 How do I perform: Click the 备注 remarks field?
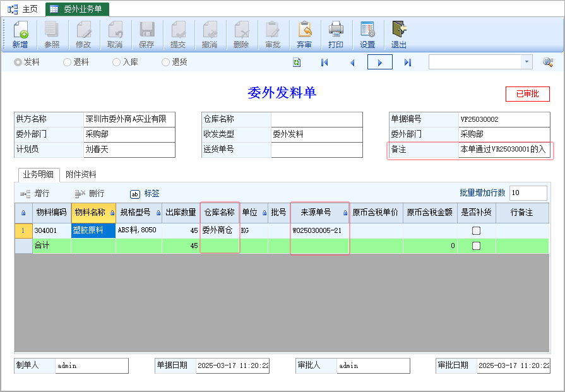pyautogui.click(x=504, y=149)
